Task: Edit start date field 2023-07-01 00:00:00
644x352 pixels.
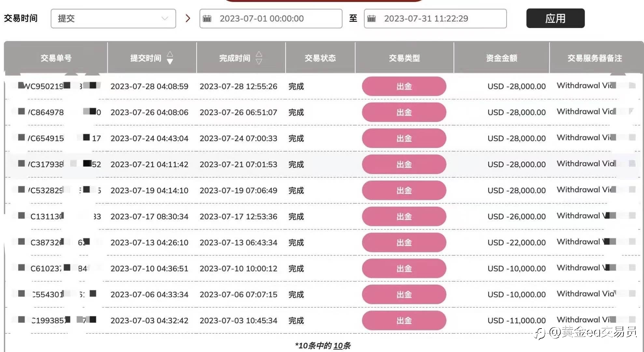Action: click(271, 19)
